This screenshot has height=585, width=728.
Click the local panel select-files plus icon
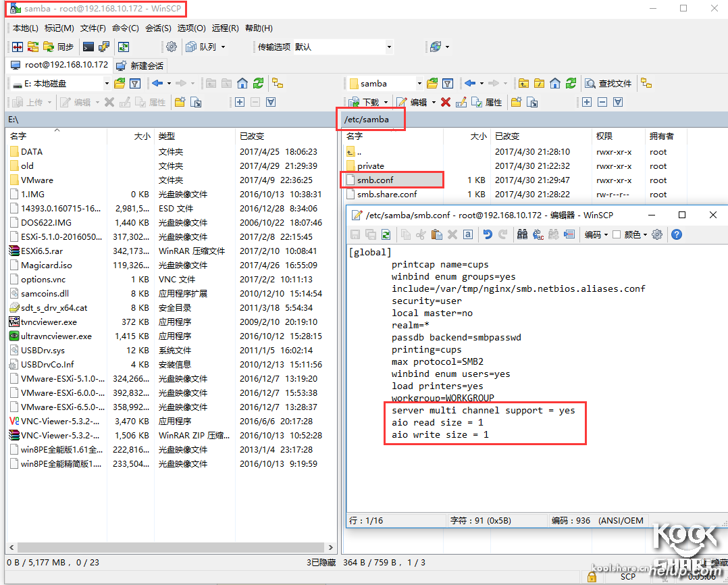[x=240, y=102]
